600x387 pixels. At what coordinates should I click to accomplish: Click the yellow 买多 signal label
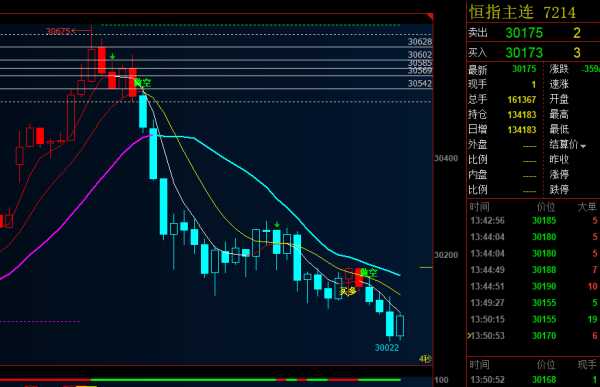point(348,292)
